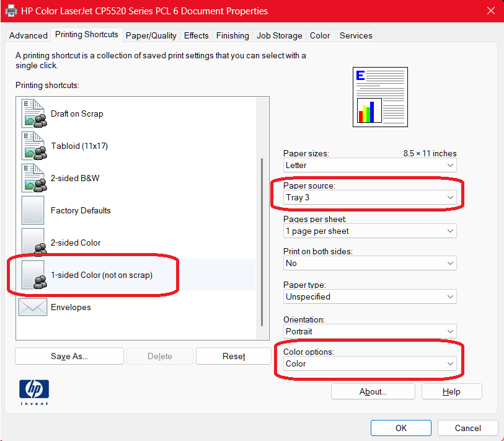Choose the 2-sided B&W shortcut icon
This screenshot has width=504, height=441.
(x=34, y=178)
